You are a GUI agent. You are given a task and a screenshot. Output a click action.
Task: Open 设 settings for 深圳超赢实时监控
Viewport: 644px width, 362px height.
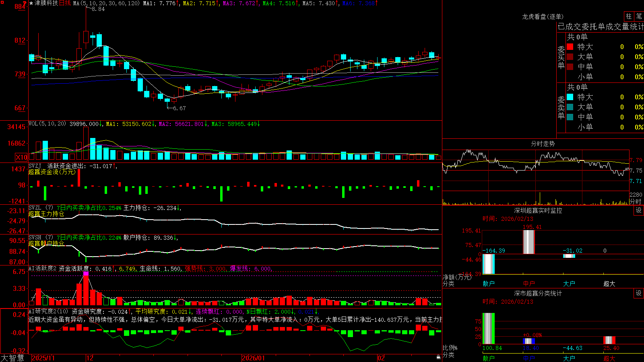[639, 210]
